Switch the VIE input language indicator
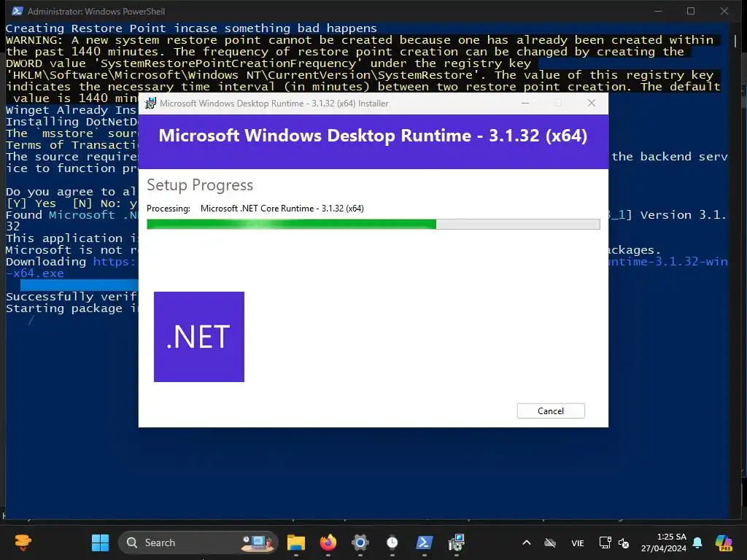The image size is (747, 560). (578, 542)
